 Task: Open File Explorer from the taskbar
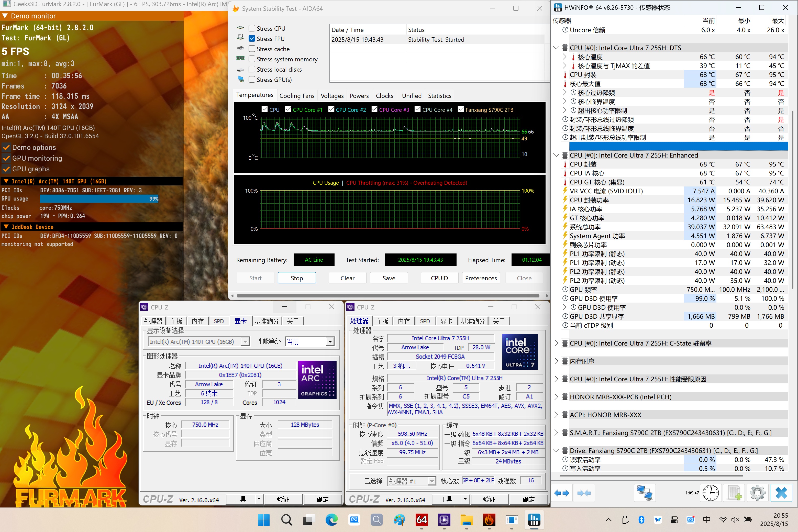pos(467,520)
